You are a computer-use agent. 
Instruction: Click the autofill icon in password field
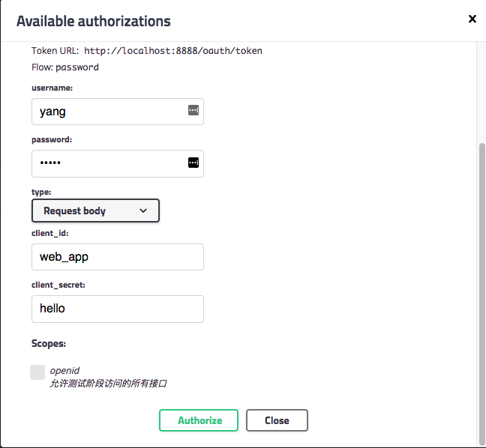pos(193,163)
